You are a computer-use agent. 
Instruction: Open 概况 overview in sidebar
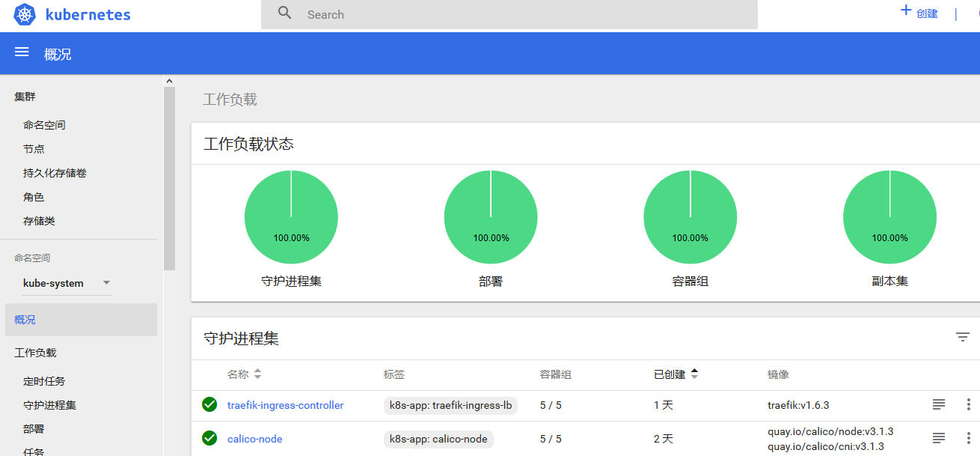click(81, 320)
